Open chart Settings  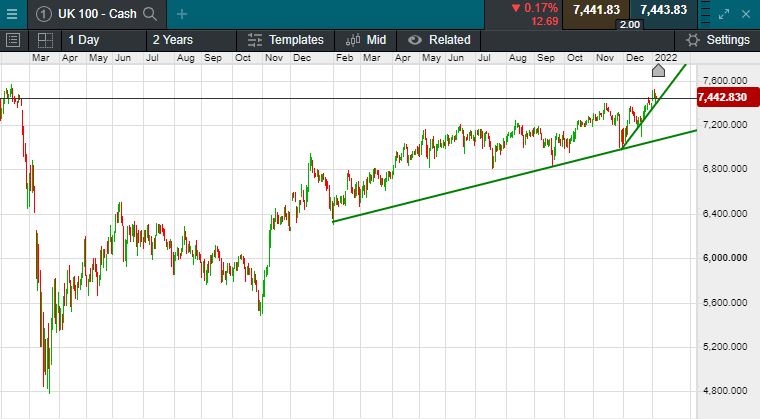716,40
